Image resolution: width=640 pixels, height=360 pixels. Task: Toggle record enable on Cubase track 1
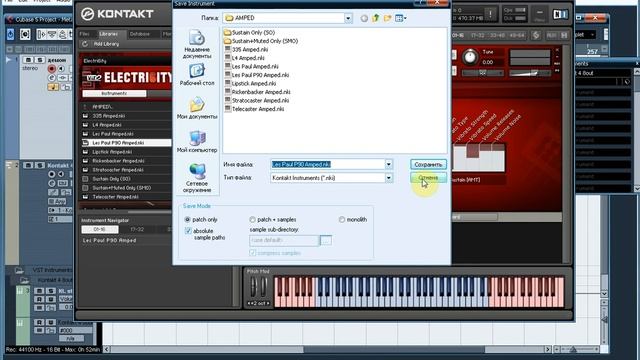(x=51, y=69)
